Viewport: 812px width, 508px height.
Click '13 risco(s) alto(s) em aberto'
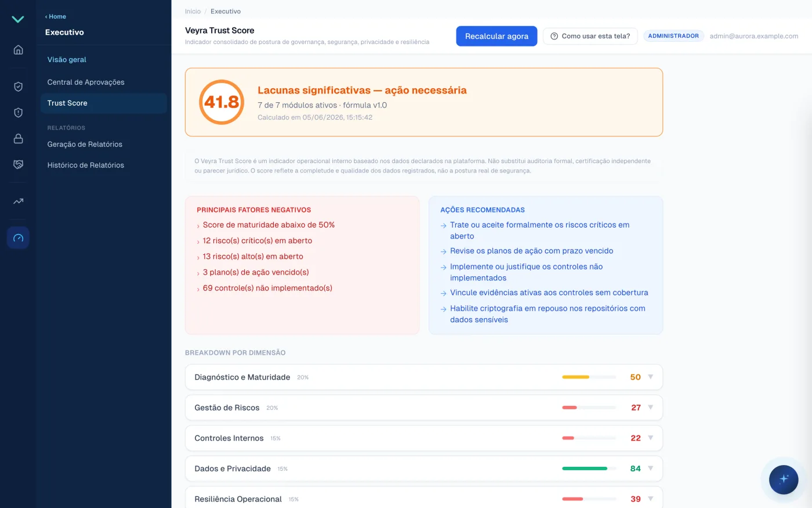pos(253,257)
